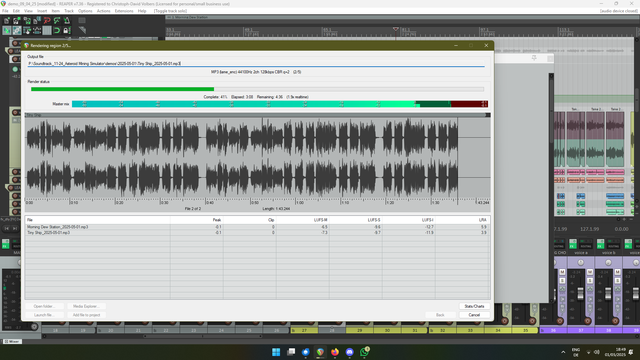Click the folder icon on track 32 label
The width and height of the screenshot is (640, 360).
pyautogui.click(x=432, y=330)
